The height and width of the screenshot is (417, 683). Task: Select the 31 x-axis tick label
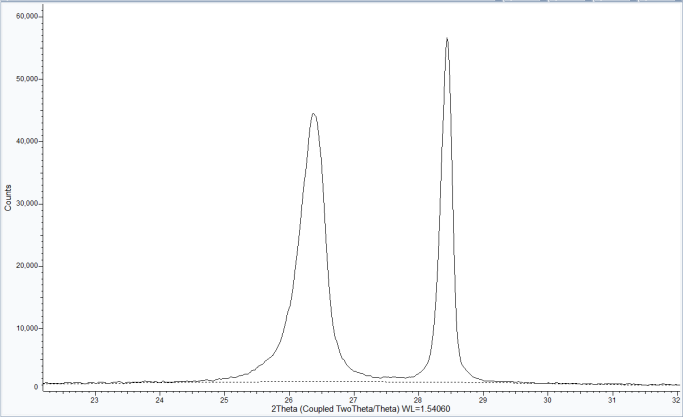[x=612, y=401]
